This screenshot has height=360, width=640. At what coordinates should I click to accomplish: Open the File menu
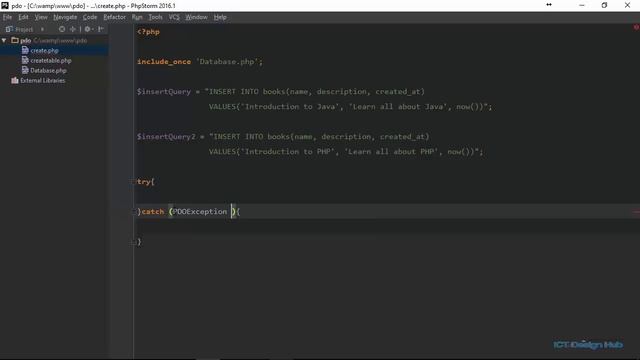click(x=7, y=17)
